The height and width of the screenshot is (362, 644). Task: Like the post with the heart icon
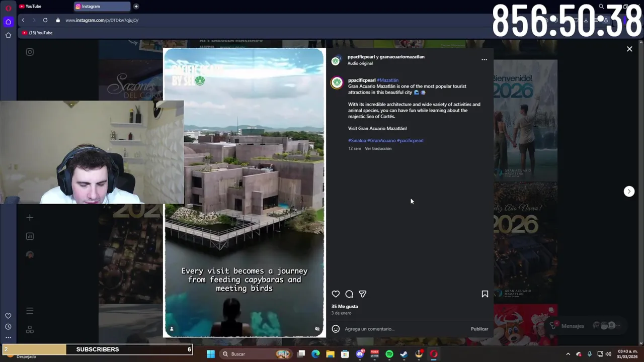coord(336,294)
